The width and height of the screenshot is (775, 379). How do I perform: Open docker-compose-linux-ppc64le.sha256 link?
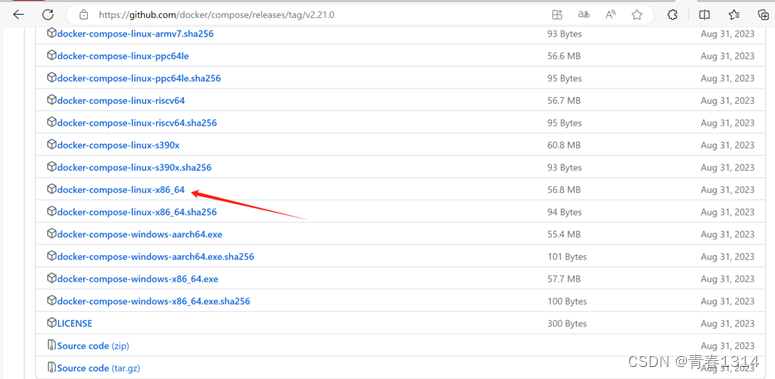139,78
